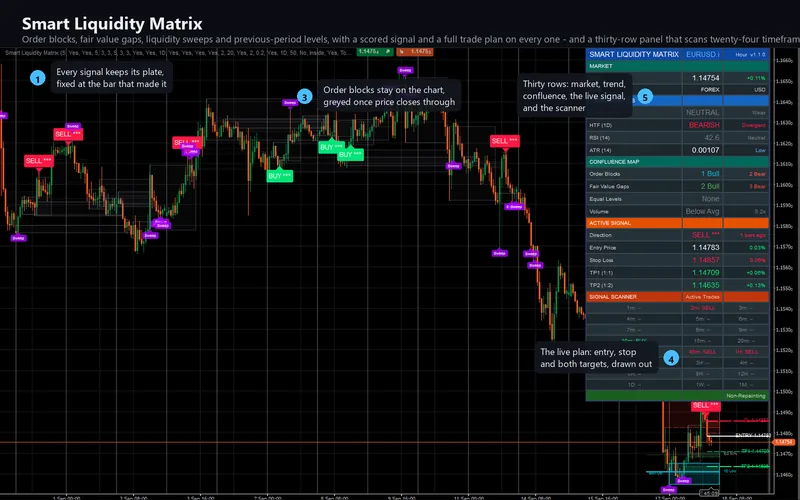This screenshot has width=800, height=500.
Task: Select the EURUSD.i symbol cell
Action: click(703, 54)
